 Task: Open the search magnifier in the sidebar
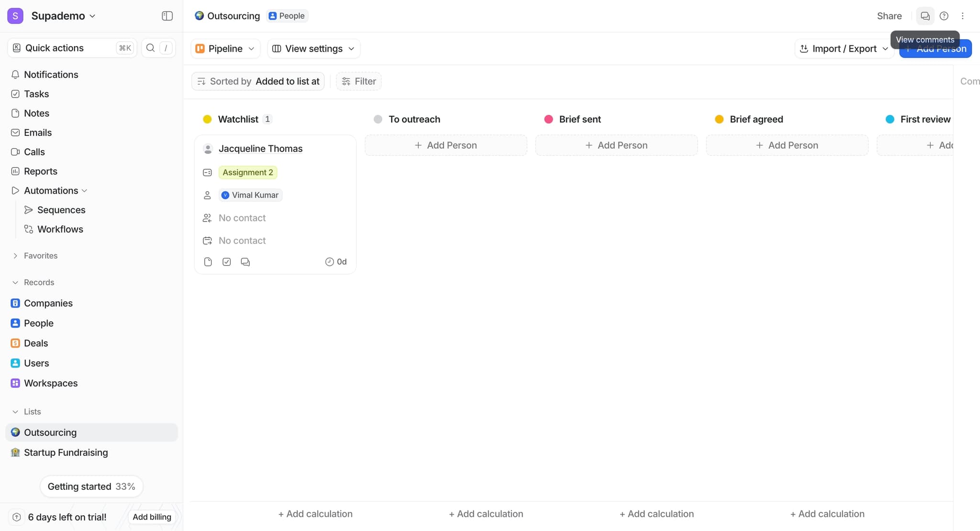point(150,48)
